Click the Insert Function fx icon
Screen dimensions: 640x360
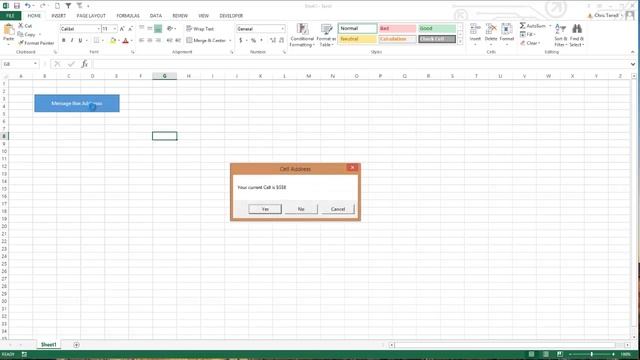[84, 64]
